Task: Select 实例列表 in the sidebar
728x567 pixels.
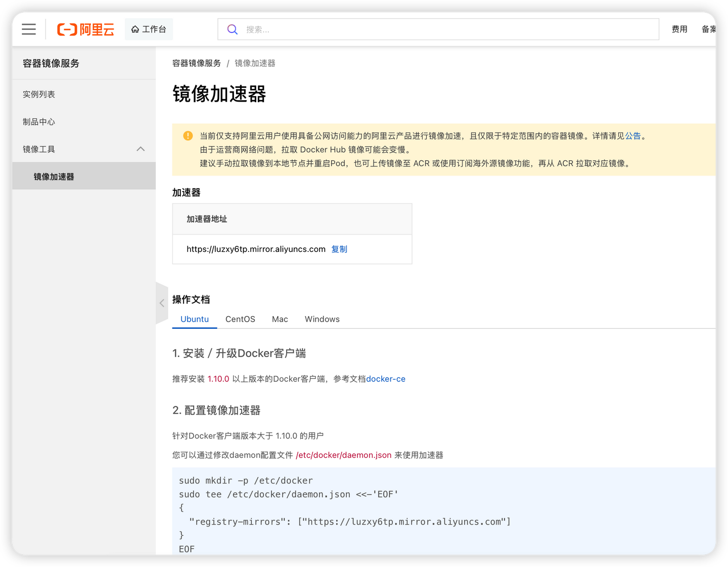Action: (84, 95)
